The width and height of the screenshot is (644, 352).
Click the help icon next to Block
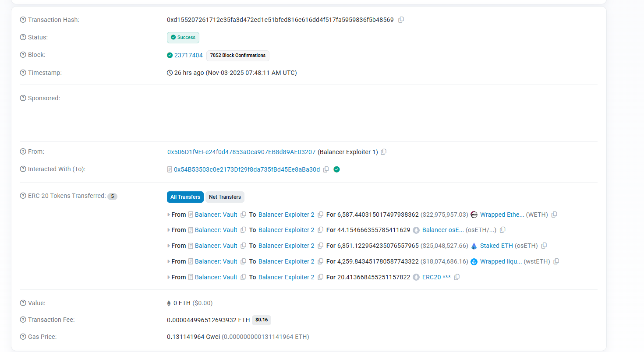click(x=23, y=55)
